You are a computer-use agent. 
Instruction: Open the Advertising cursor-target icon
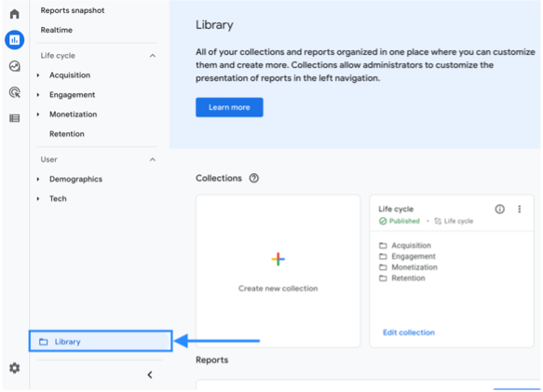[15, 92]
